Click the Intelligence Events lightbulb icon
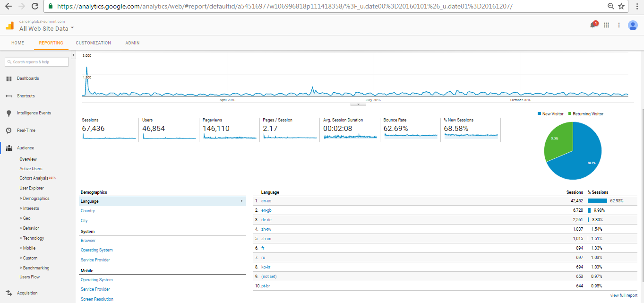Viewport: 644px width, 303px height. [x=9, y=113]
